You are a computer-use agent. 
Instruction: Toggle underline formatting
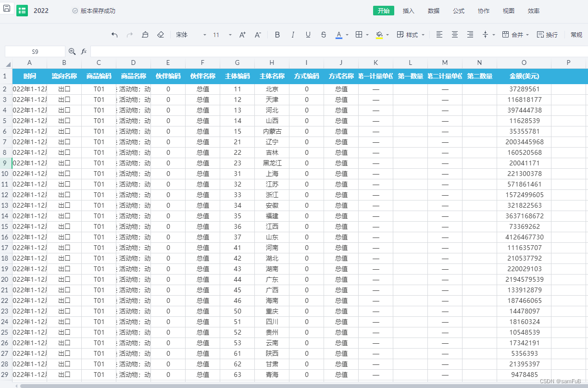[x=308, y=35]
